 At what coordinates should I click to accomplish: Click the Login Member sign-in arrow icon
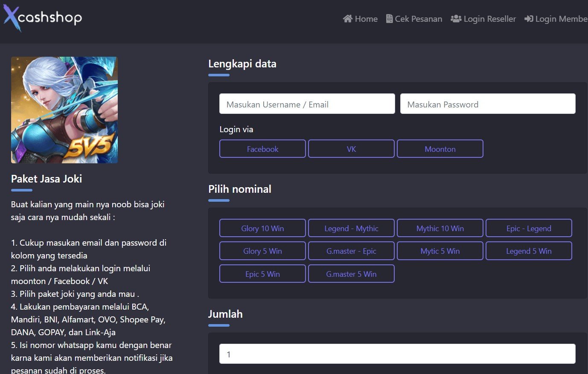(x=529, y=19)
